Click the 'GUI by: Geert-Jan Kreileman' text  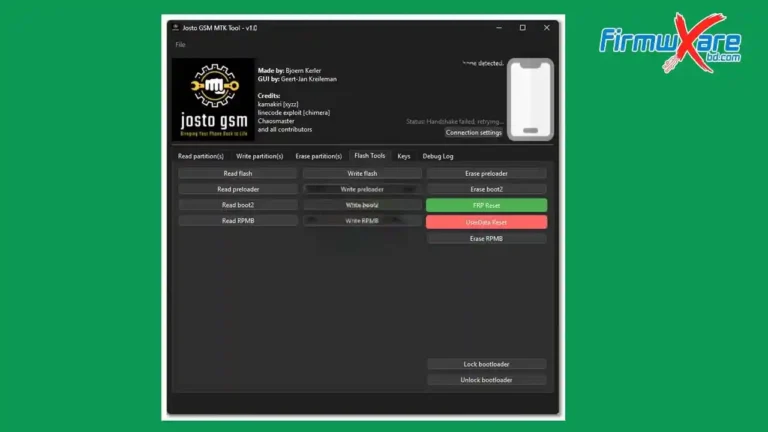pyautogui.click(x=297, y=79)
